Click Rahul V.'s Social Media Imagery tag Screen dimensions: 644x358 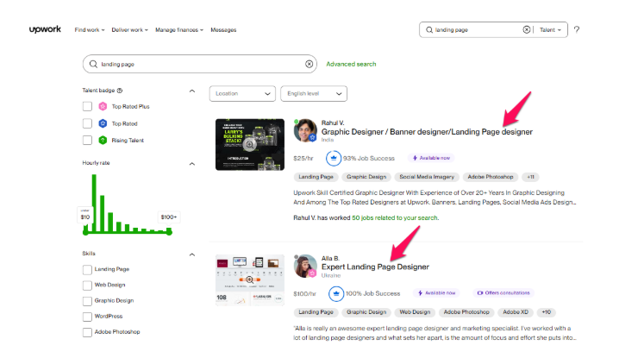tap(427, 177)
